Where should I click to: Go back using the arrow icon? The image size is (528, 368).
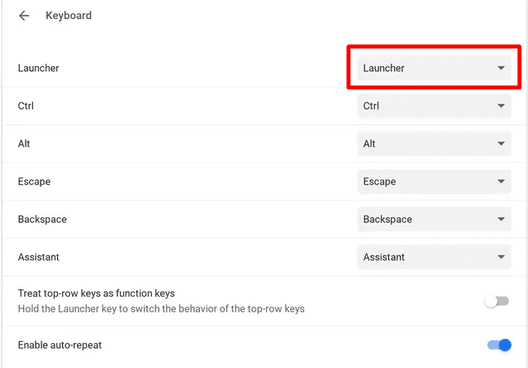[24, 15]
